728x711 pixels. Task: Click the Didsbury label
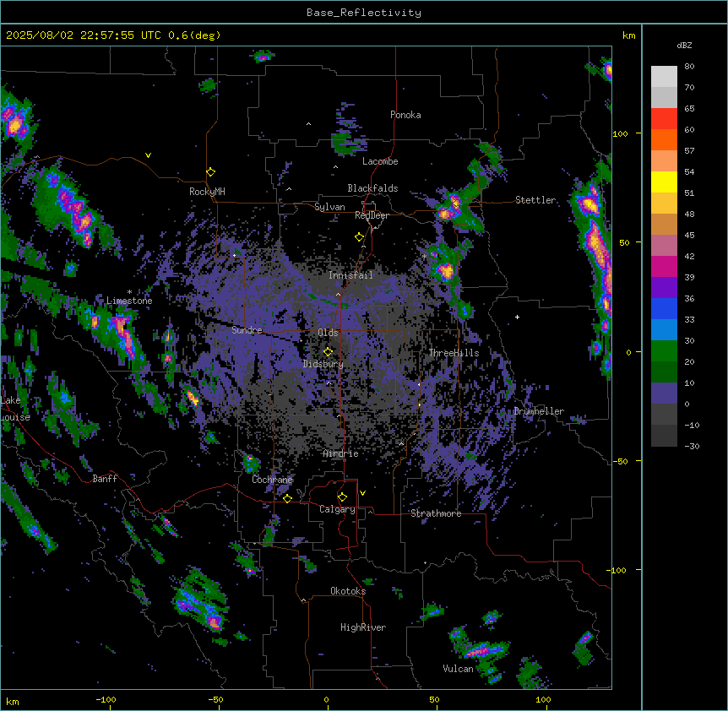[323, 364]
